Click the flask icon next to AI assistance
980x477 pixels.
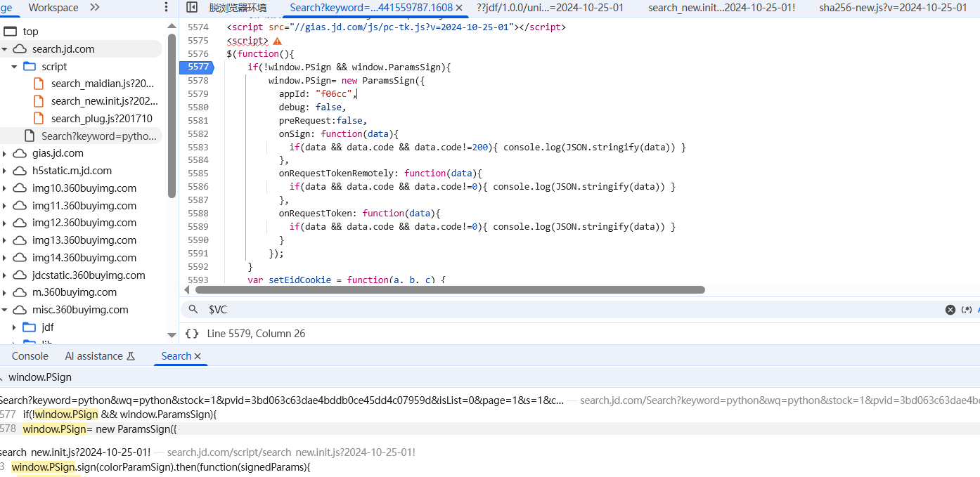tap(130, 356)
